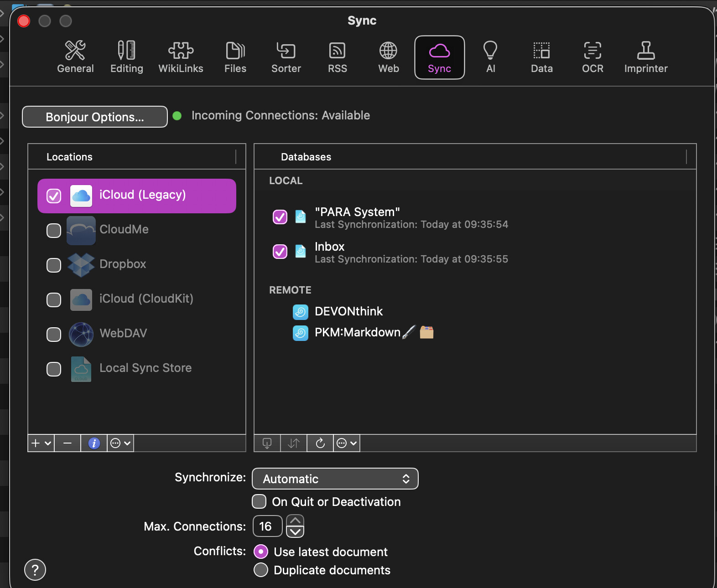Open the add location plus dropdown
Viewport: 717px width, 588px height.
coord(41,443)
